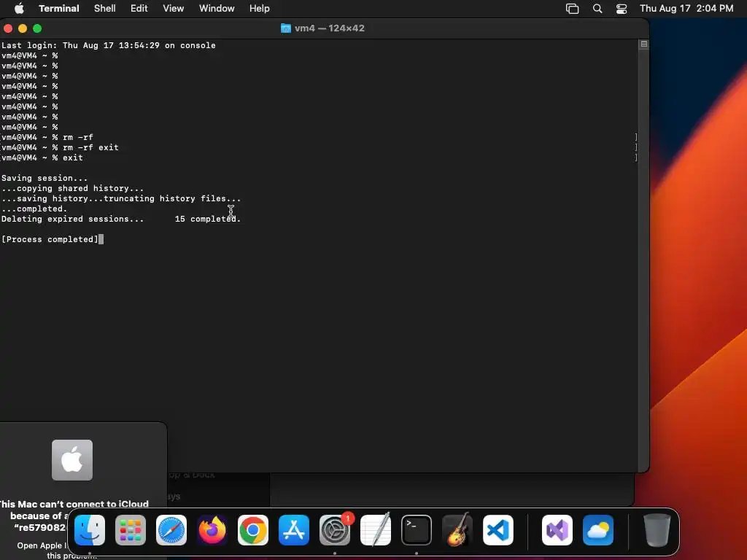Launch Visual Studio Code from the Dock
This screenshot has height=560, width=747.
(x=498, y=530)
